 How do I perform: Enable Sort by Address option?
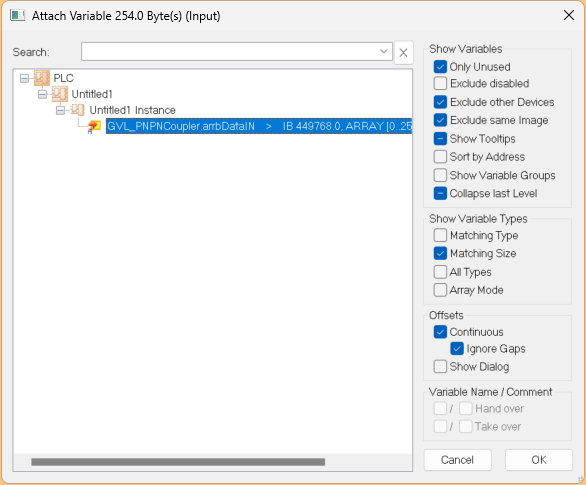(x=440, y=157)
